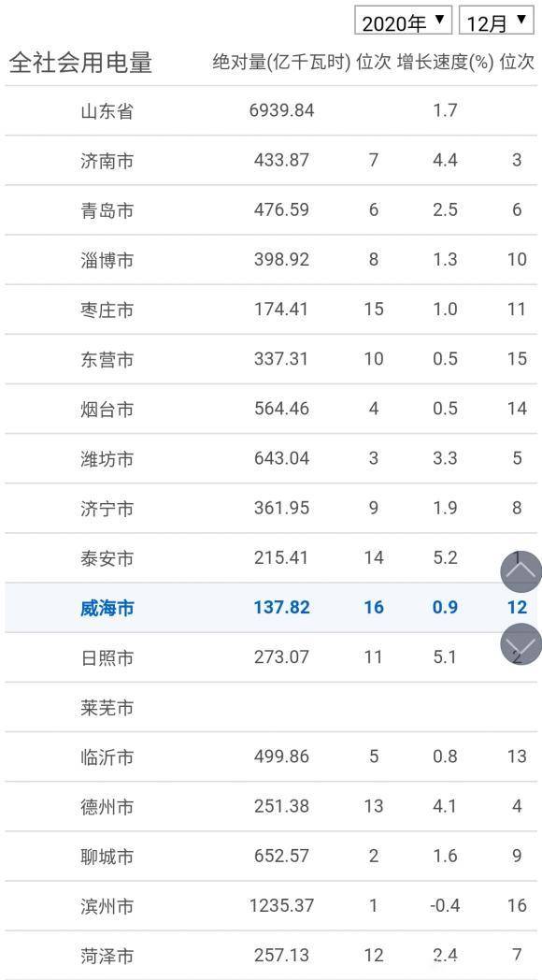The height and width of the screenshot is (980, 542).
Task: Choose the 菏泽市 row
Action: [x=271, y=955]
